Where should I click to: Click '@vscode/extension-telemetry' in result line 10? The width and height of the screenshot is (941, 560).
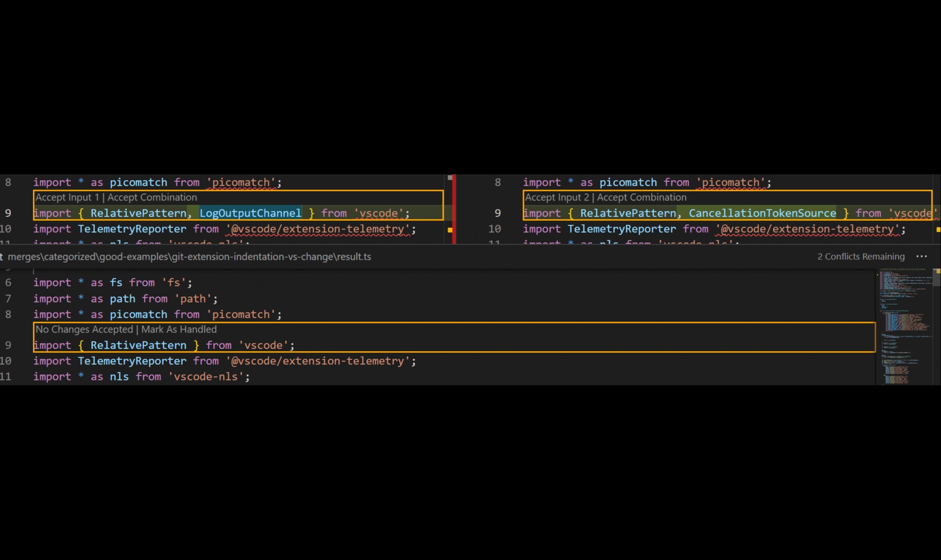(x=318, y=361)
